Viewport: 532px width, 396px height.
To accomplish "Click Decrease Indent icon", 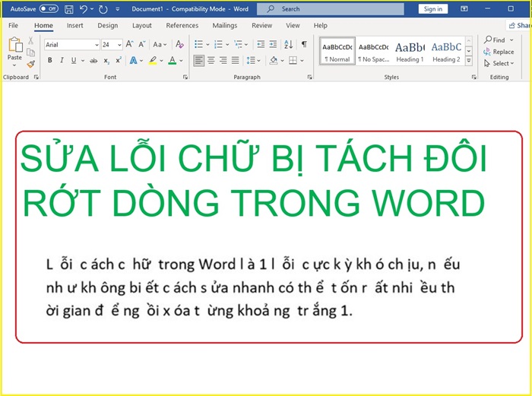I will click(x=261, y=44).
